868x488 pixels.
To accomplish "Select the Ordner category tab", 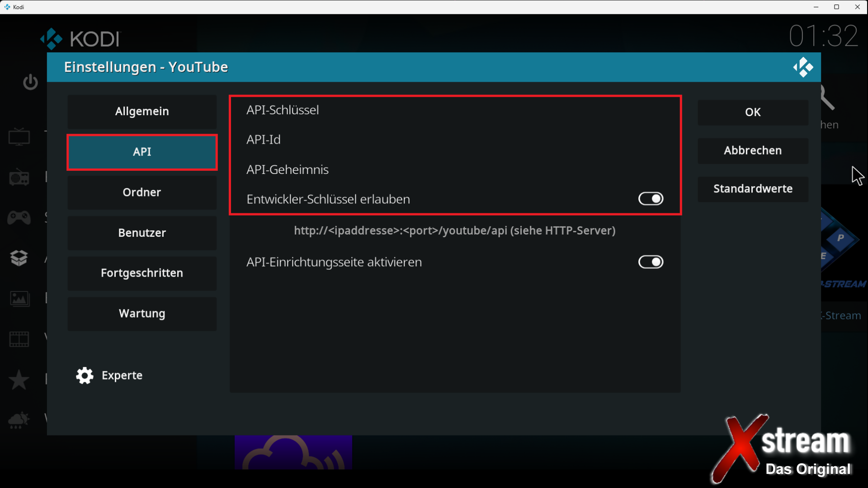I will (x=142, y=192).
